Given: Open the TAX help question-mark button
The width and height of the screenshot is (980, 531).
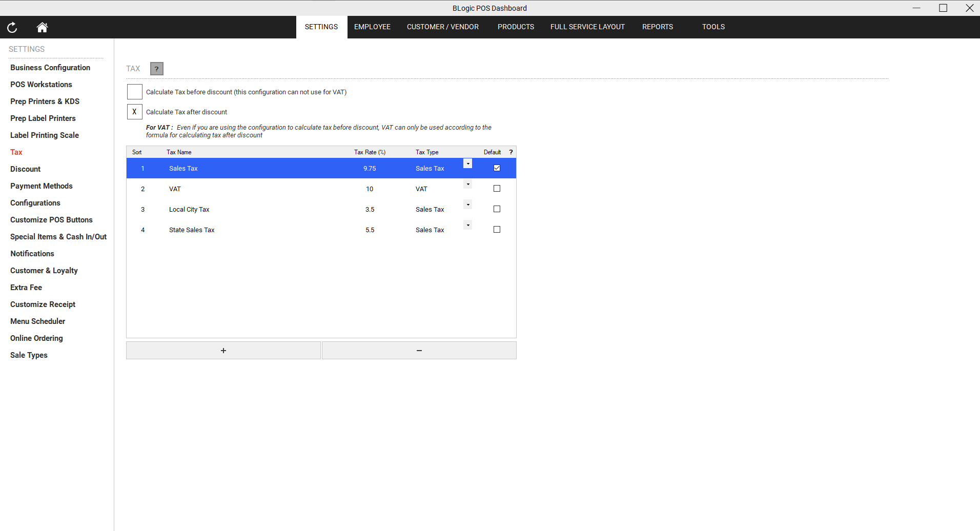Looking at the screenshot, I should pos(157,69).
